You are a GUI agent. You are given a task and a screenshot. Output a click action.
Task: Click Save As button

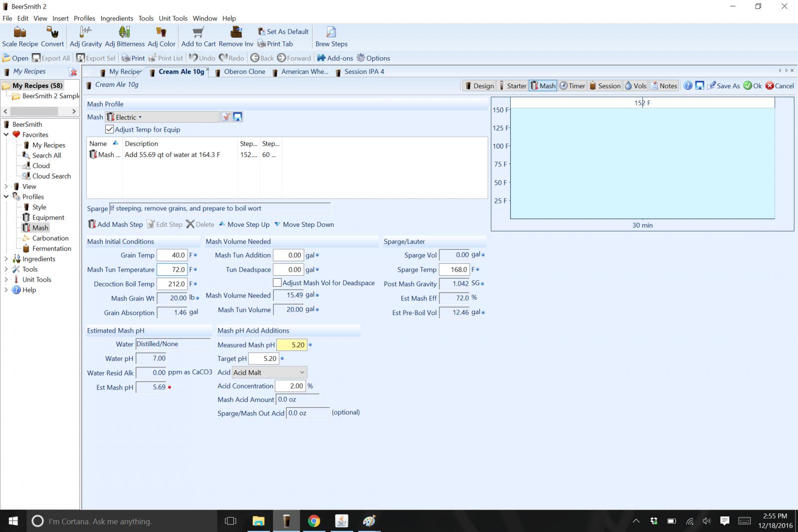tap(723, 86)
